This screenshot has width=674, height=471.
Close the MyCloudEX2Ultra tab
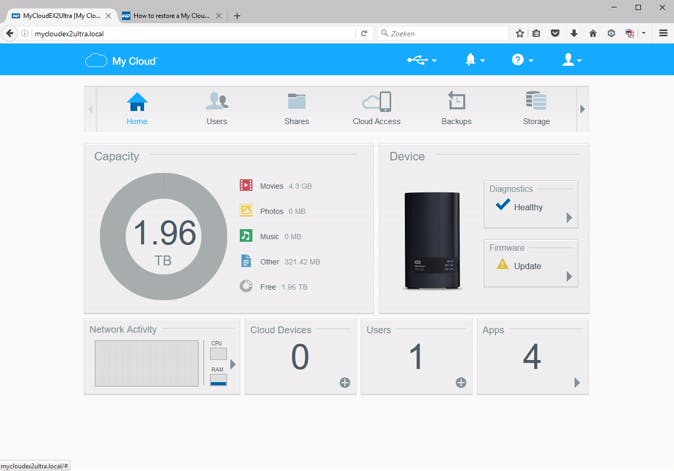coord(108,16)
